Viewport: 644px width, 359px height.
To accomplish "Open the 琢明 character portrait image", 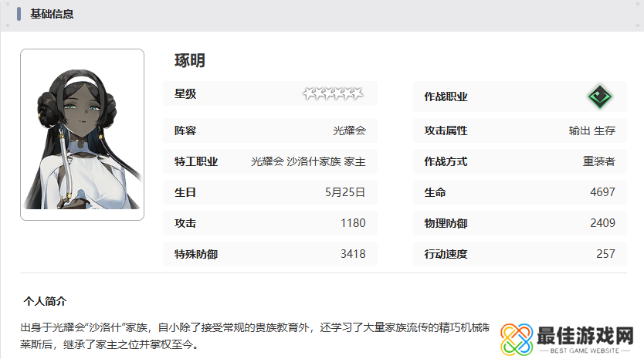I will [x=82, y=135].
